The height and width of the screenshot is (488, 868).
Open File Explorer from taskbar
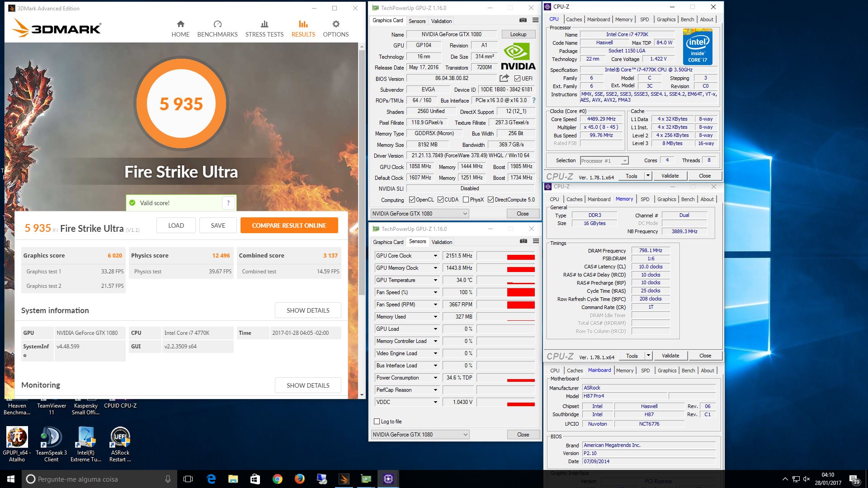point(233,479)
